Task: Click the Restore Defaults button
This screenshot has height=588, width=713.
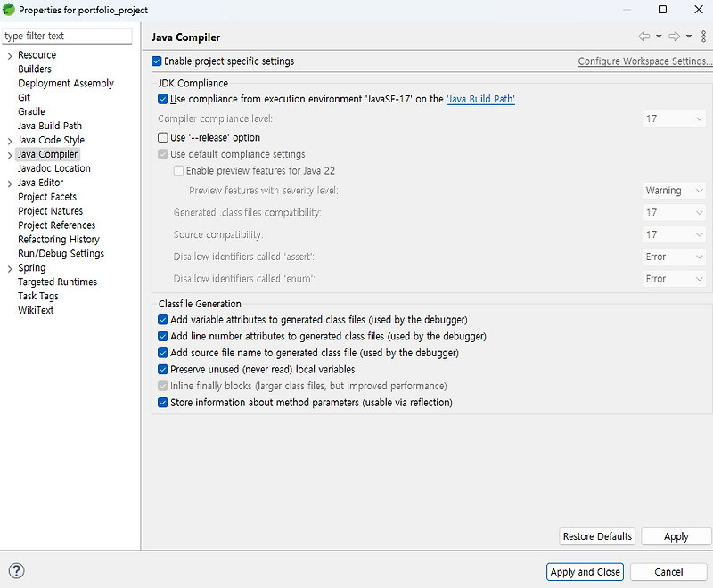Action: [596, 535]
